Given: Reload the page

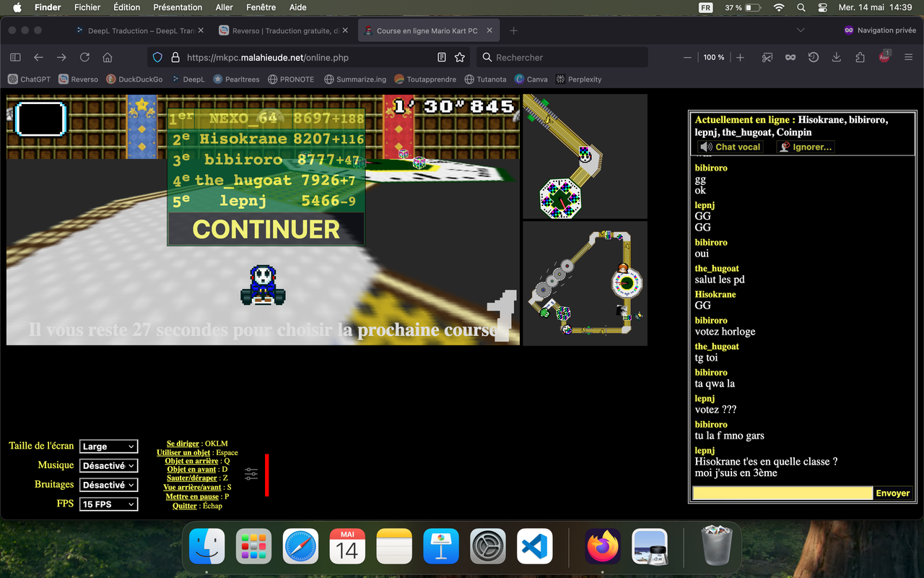Looking at the screenshot, I should pos(84,57).
